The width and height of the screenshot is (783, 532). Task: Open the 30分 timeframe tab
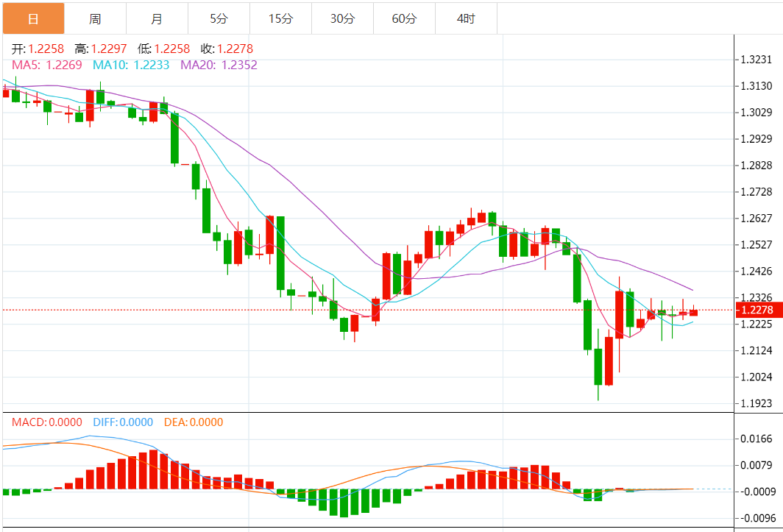(x=343, y=18)
